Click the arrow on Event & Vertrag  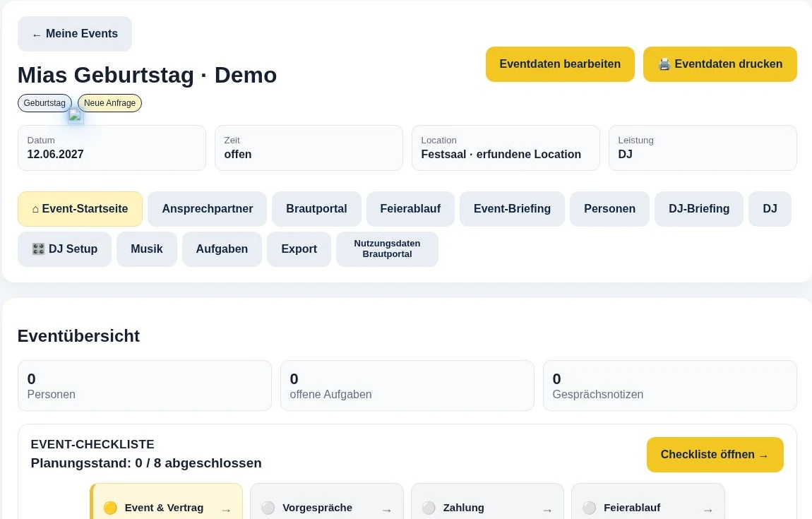coord(227,511)
